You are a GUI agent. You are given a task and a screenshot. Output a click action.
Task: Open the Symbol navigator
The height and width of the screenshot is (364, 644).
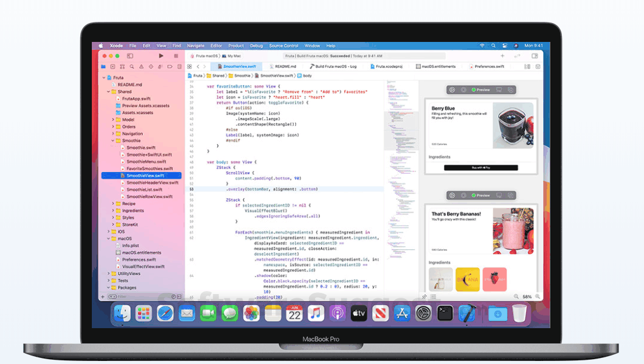pos(122,66)
